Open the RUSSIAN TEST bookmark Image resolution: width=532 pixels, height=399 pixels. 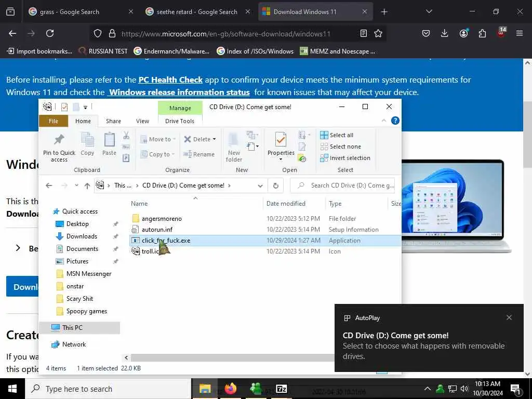click(103, 51)
